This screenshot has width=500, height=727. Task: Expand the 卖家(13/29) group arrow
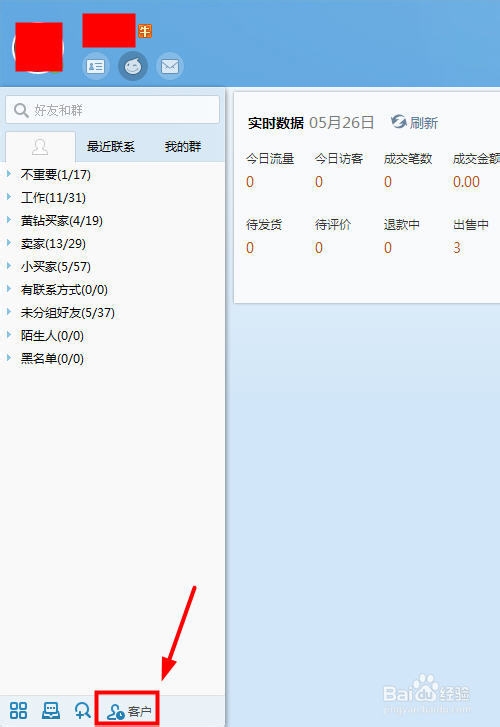pos(9,243)
